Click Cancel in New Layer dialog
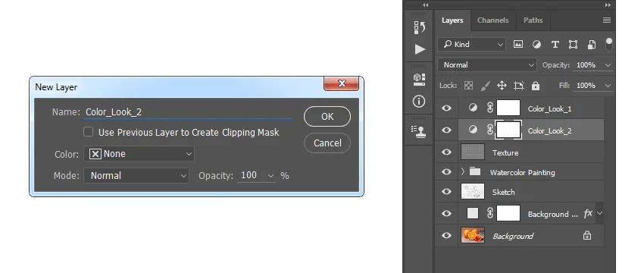This screenshot has height=273, width=644. click(x=327, y=143)
